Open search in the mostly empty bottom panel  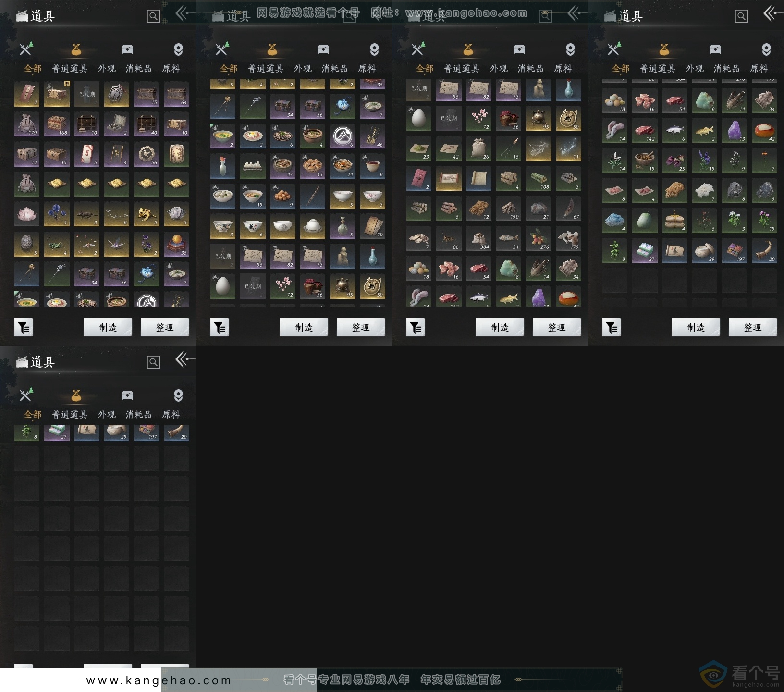(x=153, y=362)
